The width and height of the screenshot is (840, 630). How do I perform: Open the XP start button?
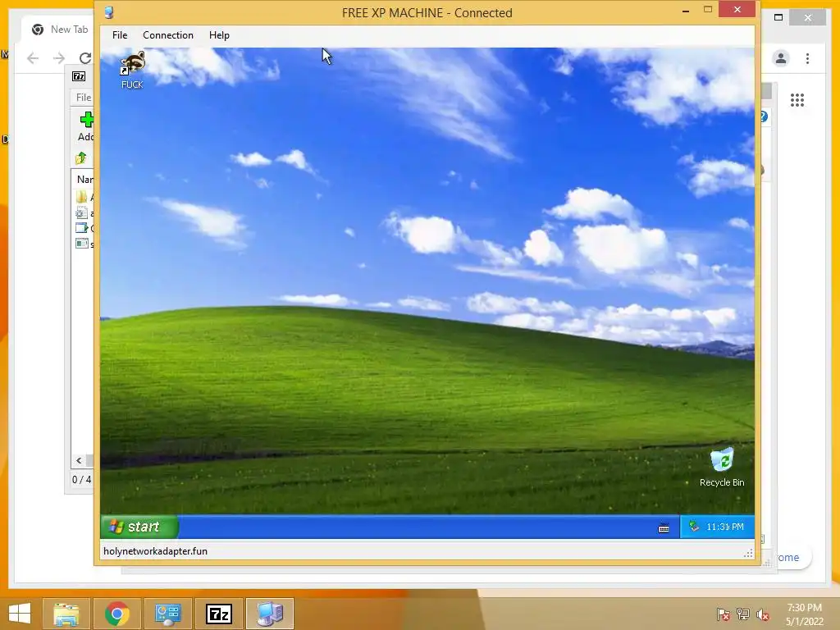point(139,527)
